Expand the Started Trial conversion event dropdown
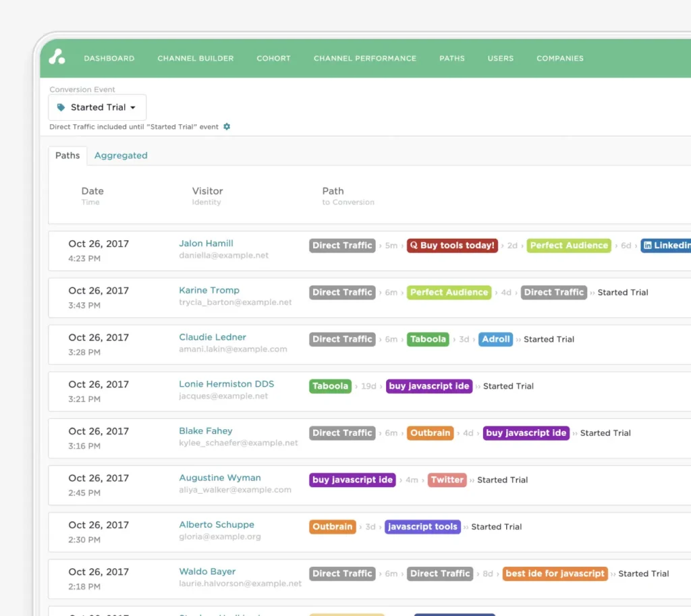 [97, 107]
